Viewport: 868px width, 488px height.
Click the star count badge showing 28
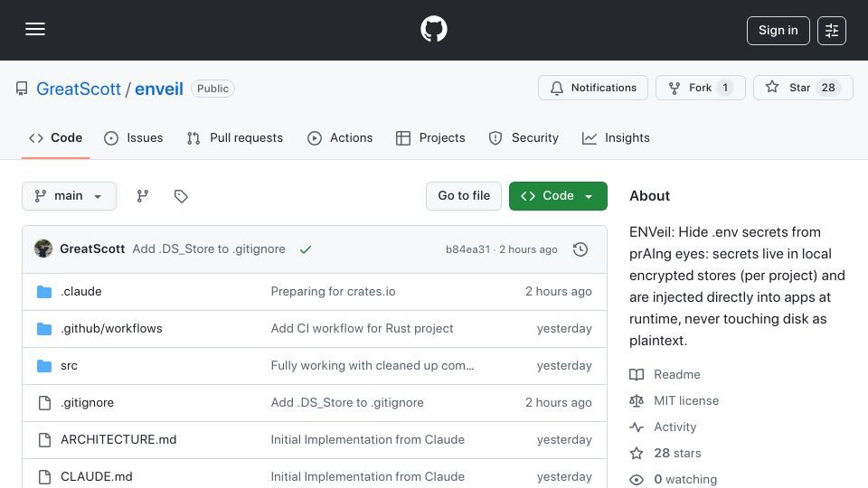[x=828, y=88]
